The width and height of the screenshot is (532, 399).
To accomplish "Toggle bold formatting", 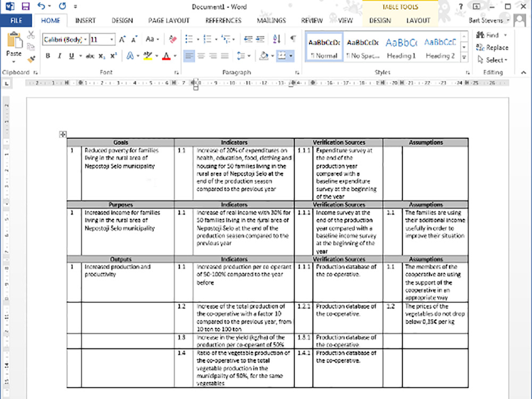I will tap(48, 56).
